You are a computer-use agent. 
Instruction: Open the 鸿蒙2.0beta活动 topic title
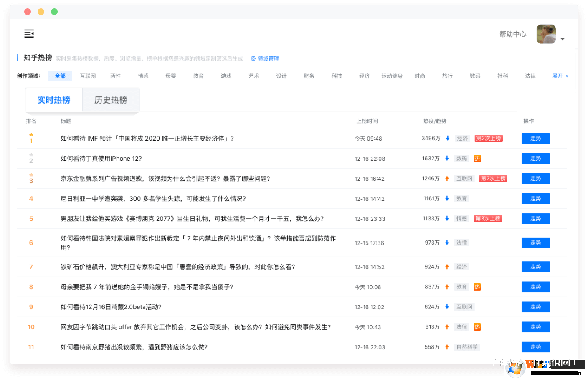[x=111, y=307]
